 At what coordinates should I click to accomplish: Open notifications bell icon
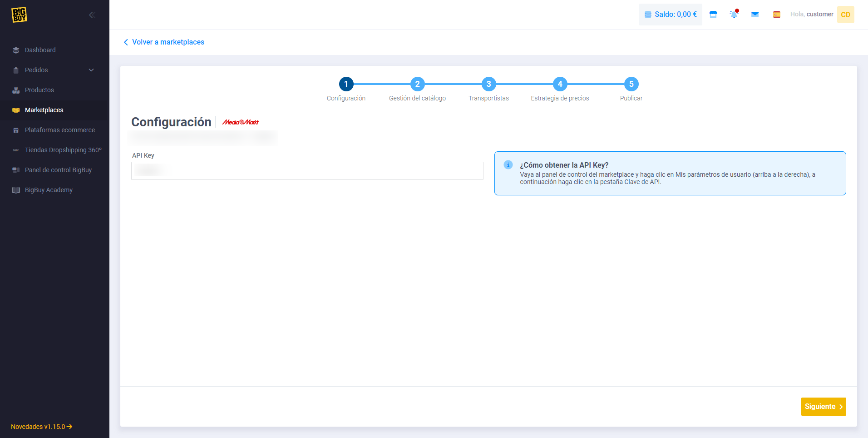[734, 15]
